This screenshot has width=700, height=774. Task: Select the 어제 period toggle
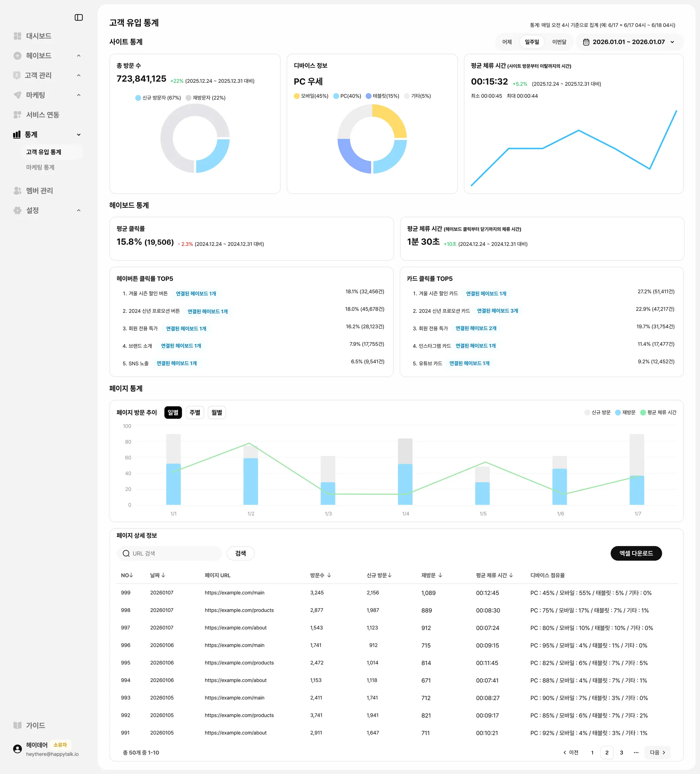point(507,42)
